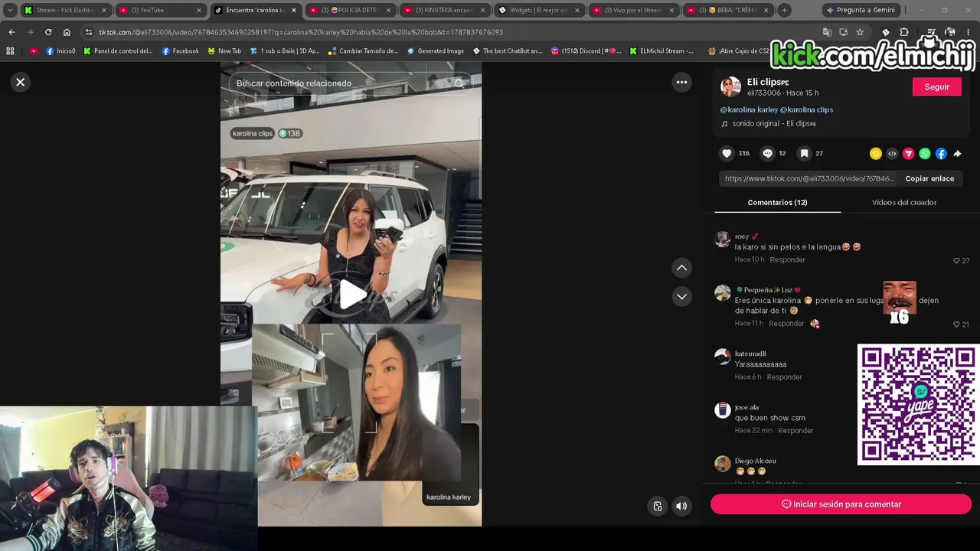Go to the browser home page
The height and width of the screenshot is (551, 980).
point(67,32)
